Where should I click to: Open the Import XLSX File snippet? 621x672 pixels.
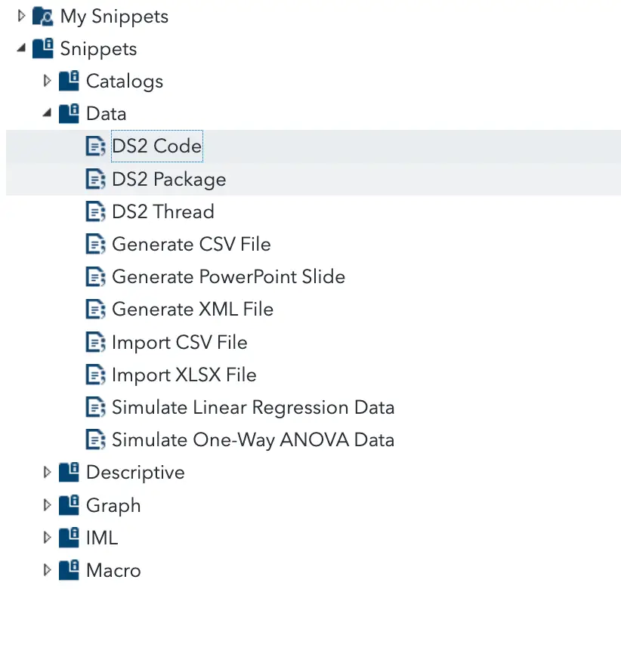click(x=184, y=375)
